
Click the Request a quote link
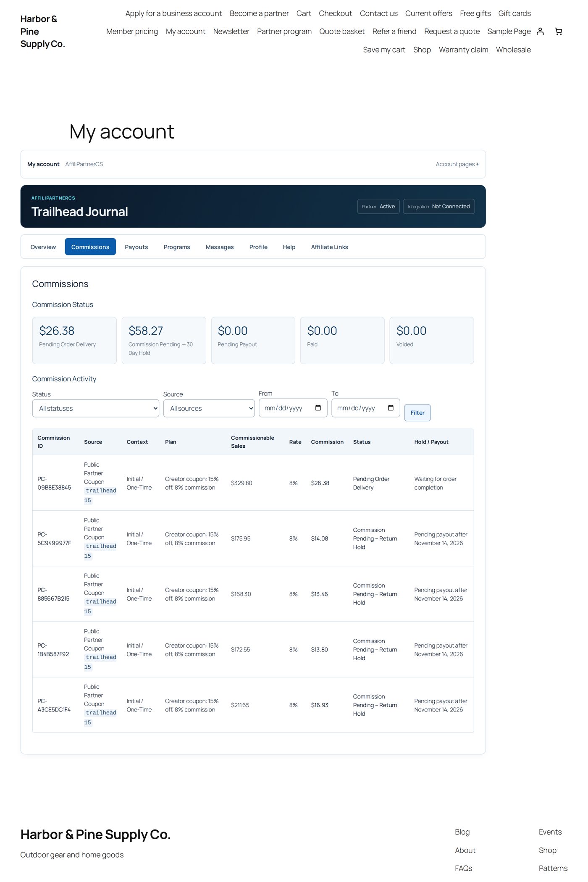tap(452, 31)
